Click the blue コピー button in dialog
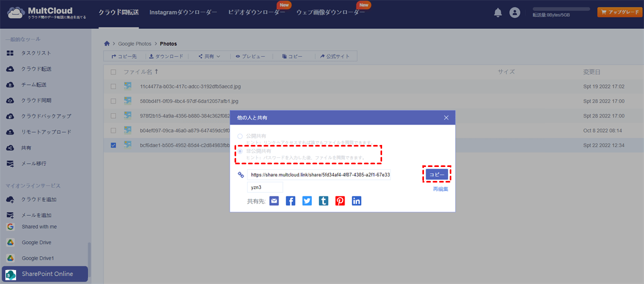 point(437,174)
